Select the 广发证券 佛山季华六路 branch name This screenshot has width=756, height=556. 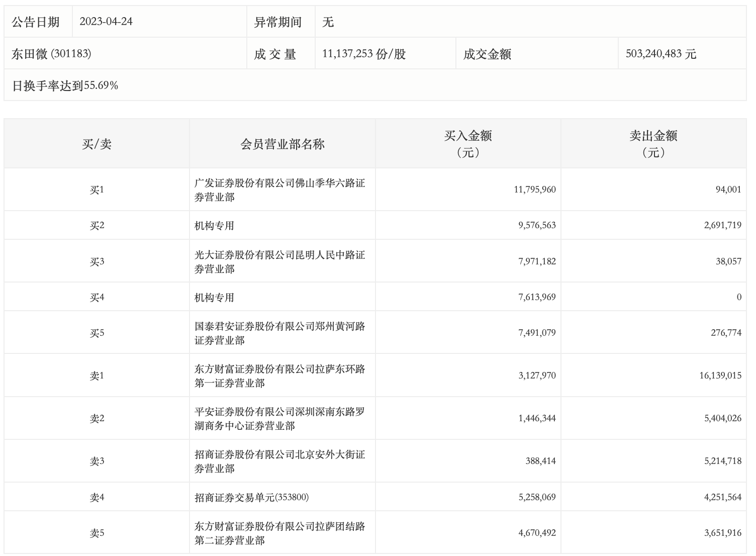click(279, 190)
